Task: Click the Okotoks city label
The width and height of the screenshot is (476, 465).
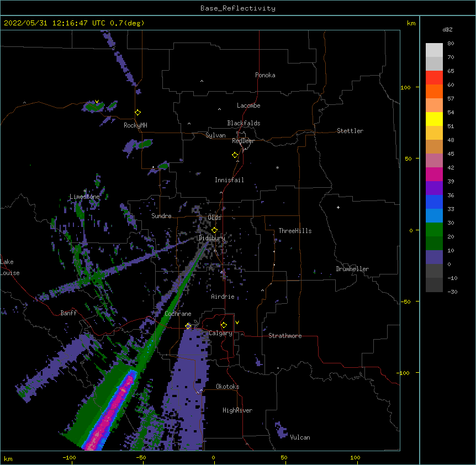Action: click(x=228, y=387)
